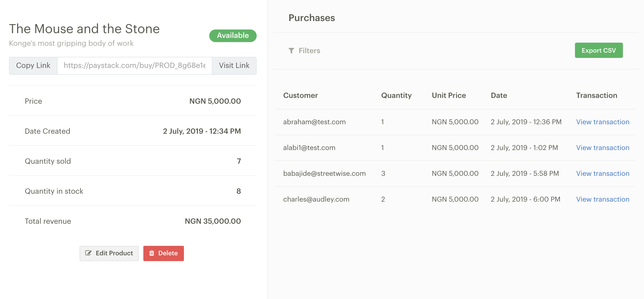Click the funnel filter icon
Image resolution: width=644 pixels, height=299 pixels.
291,51
